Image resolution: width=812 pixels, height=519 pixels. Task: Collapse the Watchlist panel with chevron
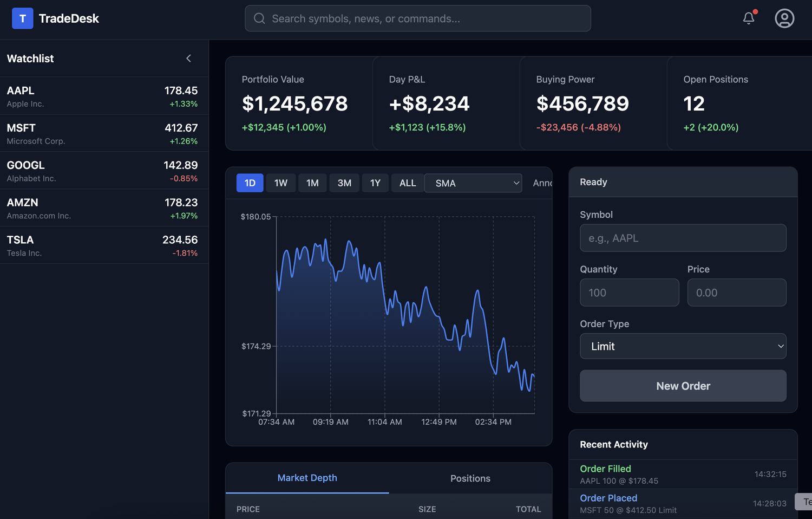[188, 59]
